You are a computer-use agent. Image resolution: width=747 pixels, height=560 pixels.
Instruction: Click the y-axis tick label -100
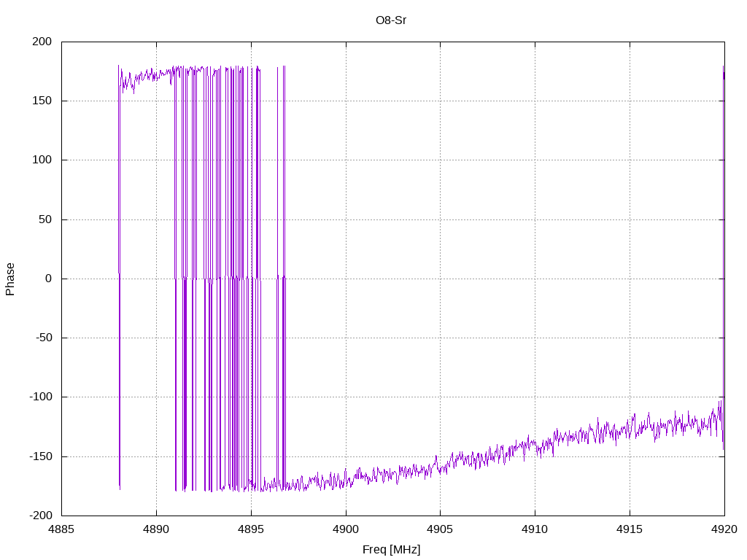click(41, 397)
